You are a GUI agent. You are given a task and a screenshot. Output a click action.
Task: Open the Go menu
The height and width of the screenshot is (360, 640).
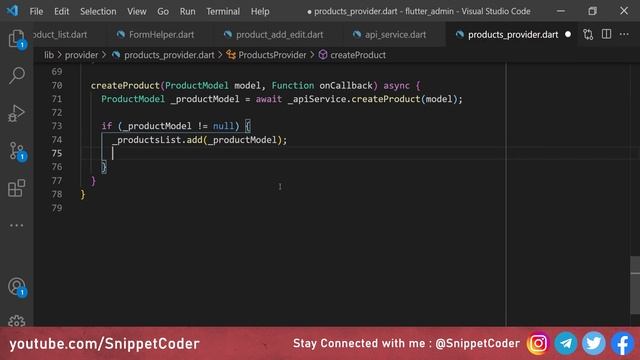[x=163, y=11]
